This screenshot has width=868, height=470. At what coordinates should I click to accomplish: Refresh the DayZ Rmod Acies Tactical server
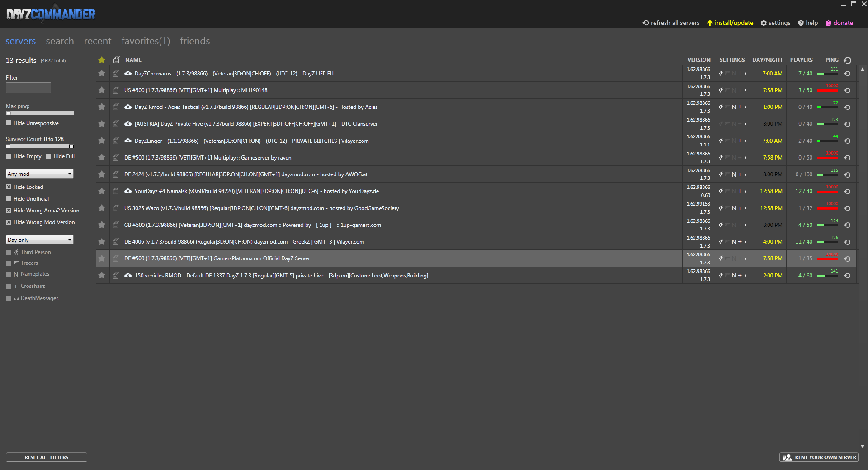tap(848, 107)
